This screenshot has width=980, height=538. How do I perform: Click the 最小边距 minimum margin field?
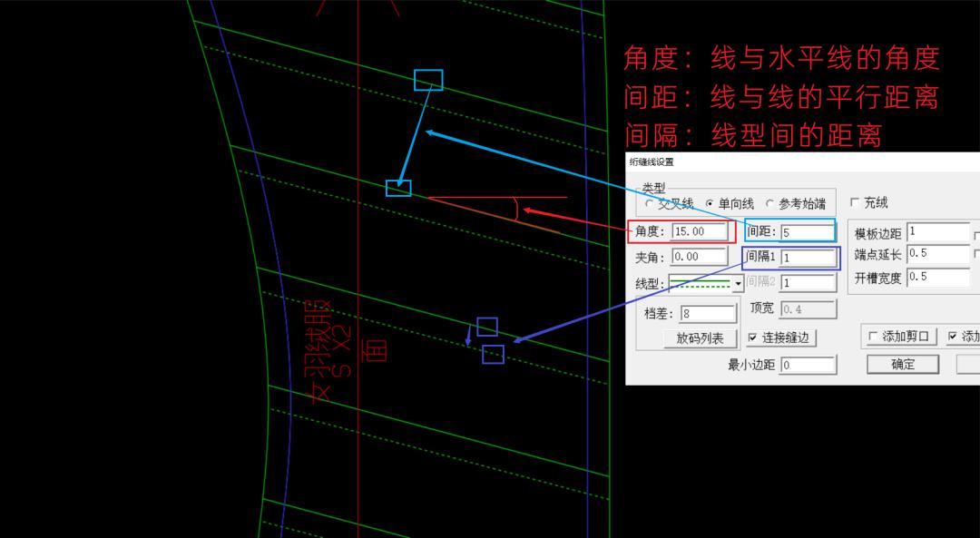click(806, 365)
